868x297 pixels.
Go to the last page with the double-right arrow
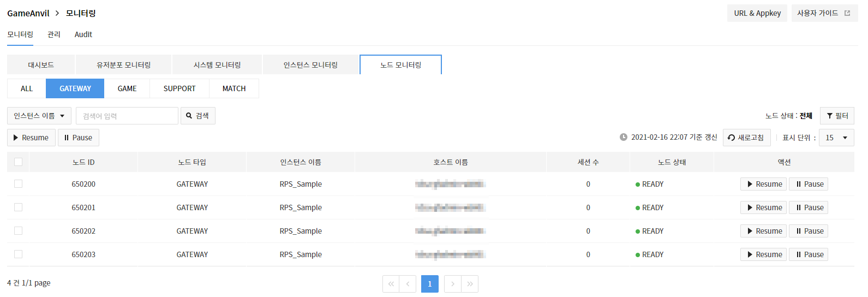point(470,284)
